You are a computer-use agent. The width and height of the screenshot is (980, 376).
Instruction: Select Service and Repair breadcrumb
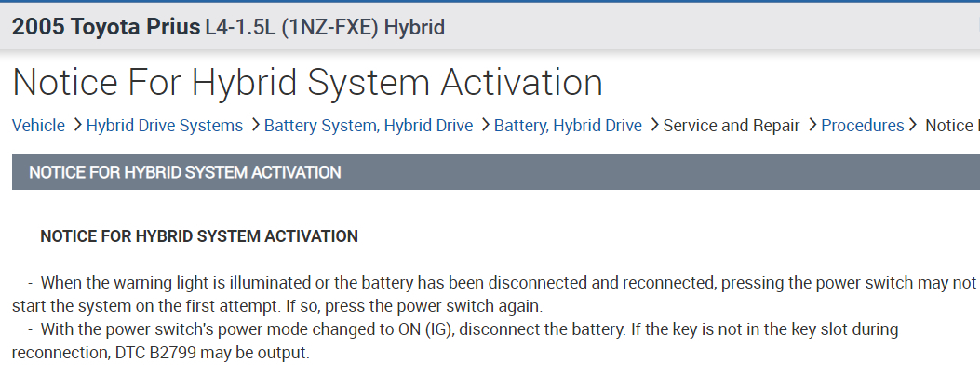[x=731, y=126]
